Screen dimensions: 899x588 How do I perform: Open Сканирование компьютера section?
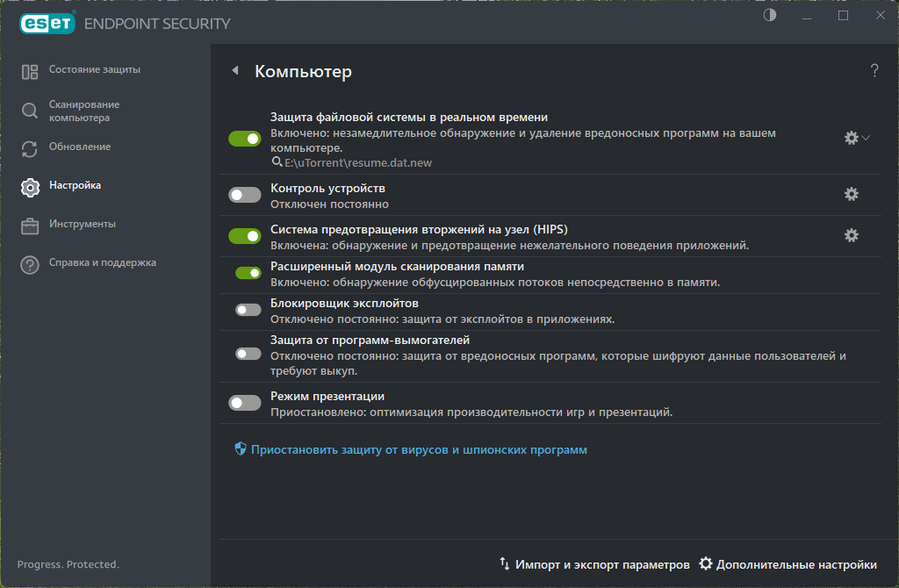[84, 111]
